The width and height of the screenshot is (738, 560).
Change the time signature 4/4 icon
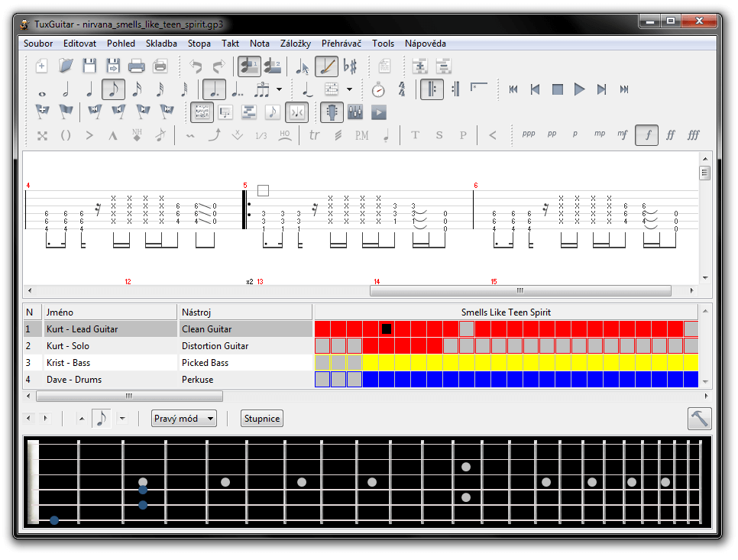click(402, 89)
